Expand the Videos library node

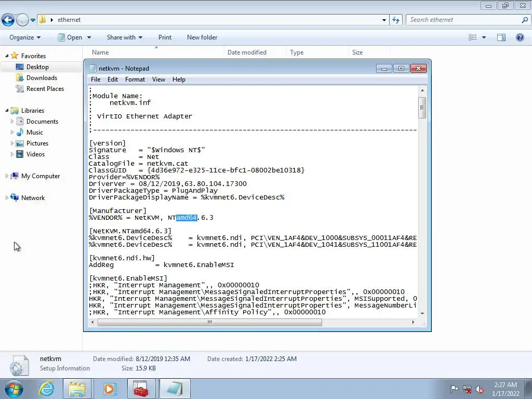12,154
